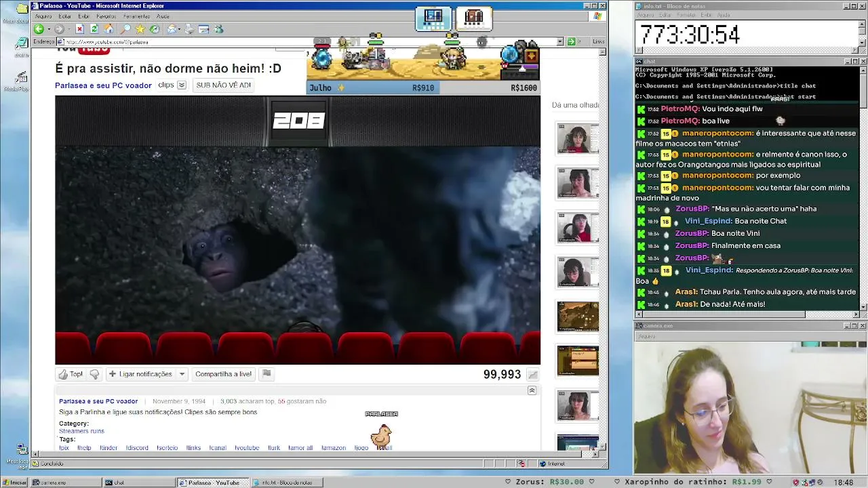The height and width of the screenshot is (488, 868).
Task: Open the game map thumbnail in the sidebar
Action: click(578, 317)
